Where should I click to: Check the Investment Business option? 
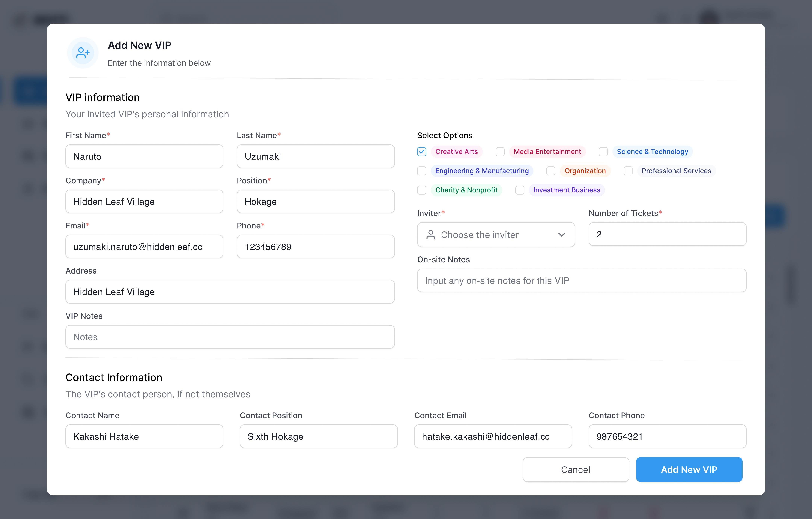point(520,190)
